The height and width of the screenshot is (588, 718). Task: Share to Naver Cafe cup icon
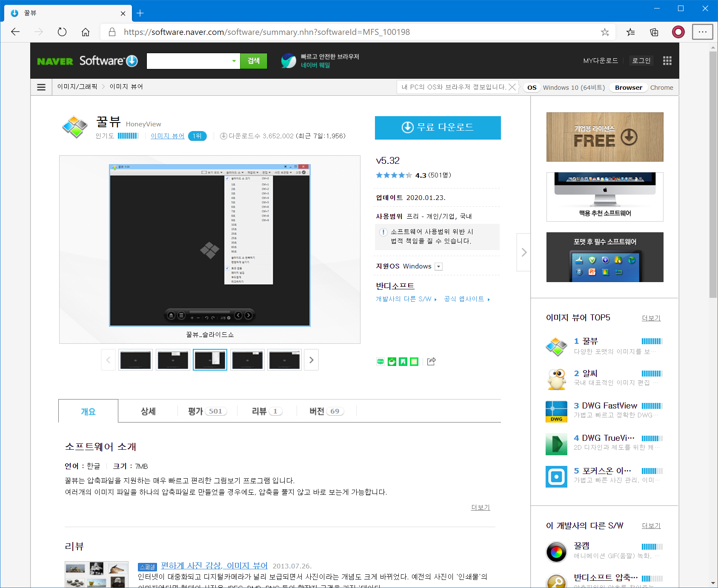tap(392, 362)
